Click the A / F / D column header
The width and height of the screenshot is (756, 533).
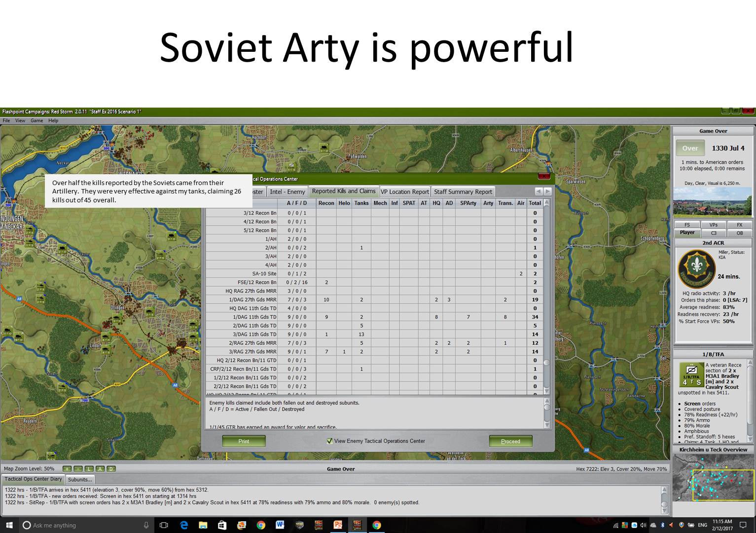tap(297, 203)
